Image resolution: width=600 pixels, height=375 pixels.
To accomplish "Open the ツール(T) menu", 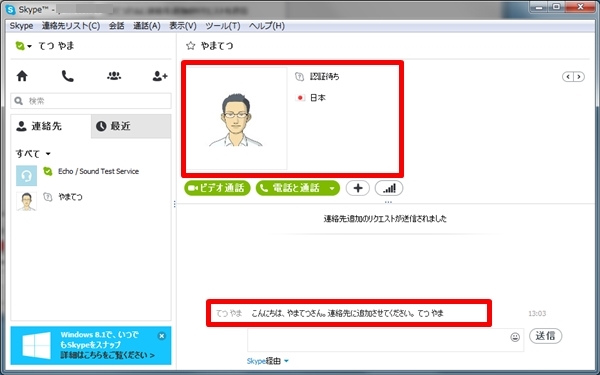I will [223, 26].
